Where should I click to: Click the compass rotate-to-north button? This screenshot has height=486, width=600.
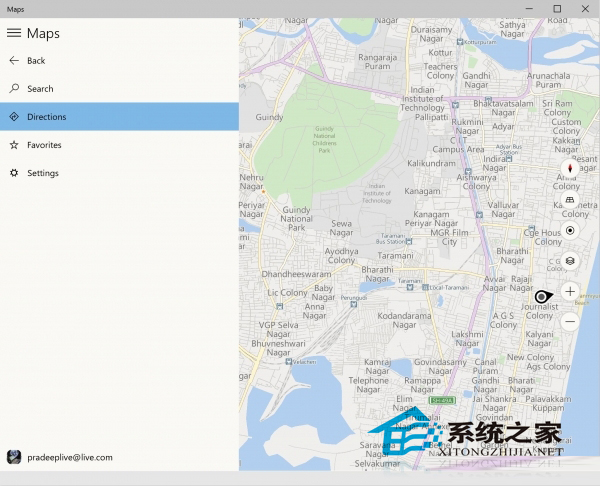point(570,168)
